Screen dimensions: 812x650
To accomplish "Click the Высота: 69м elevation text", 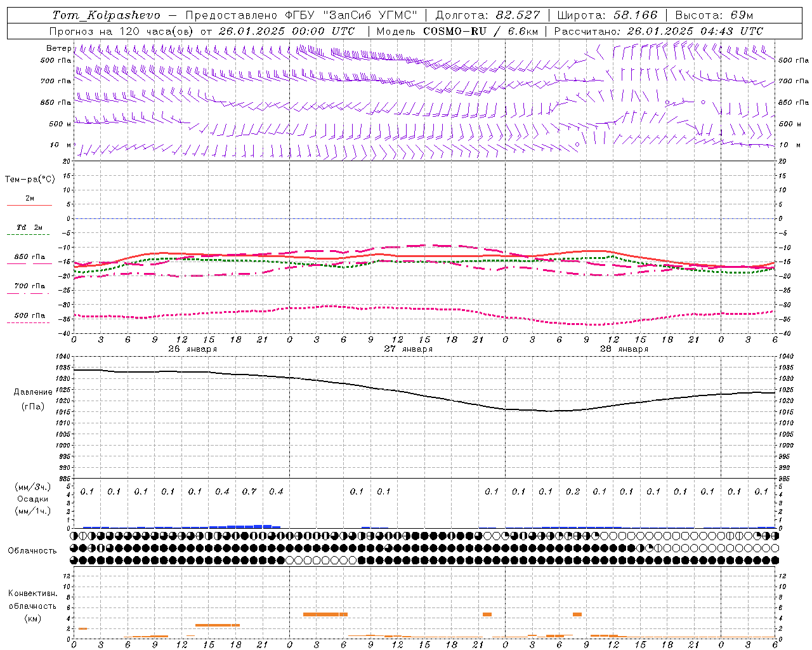I will pos(714,15).
